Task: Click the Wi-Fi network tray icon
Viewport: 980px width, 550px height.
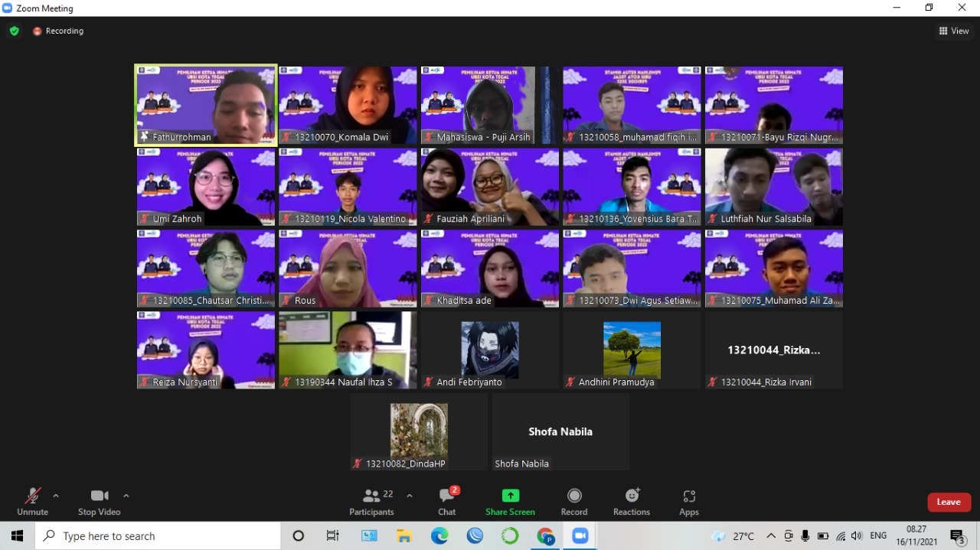Action: (x=841, y=536)
